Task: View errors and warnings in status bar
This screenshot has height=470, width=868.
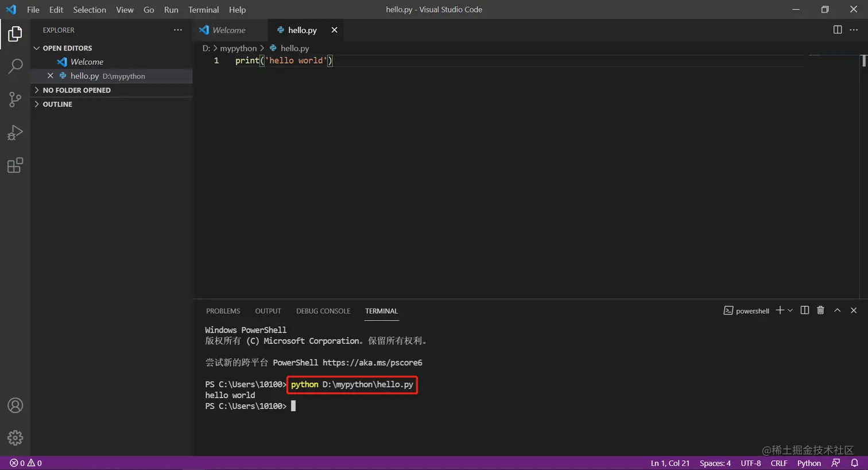Action: [x=24, y=463]
